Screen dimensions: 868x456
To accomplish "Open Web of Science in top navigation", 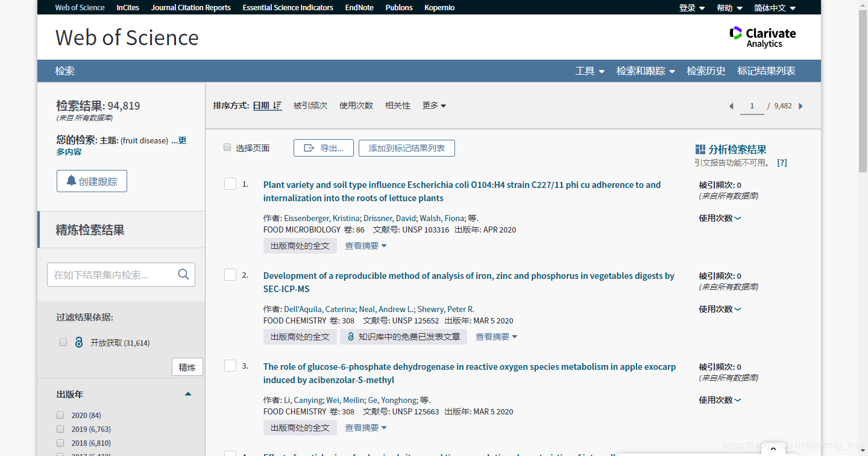I will point(80,8).
